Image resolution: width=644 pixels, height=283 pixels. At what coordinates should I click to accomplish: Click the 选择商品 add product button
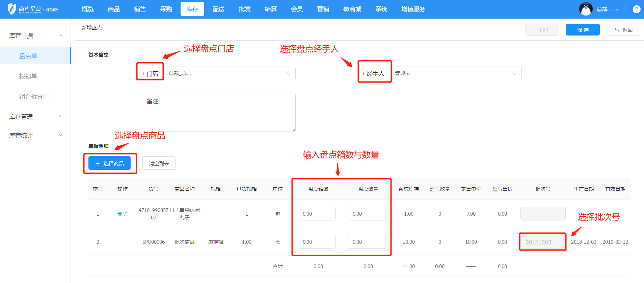(109, 163)
